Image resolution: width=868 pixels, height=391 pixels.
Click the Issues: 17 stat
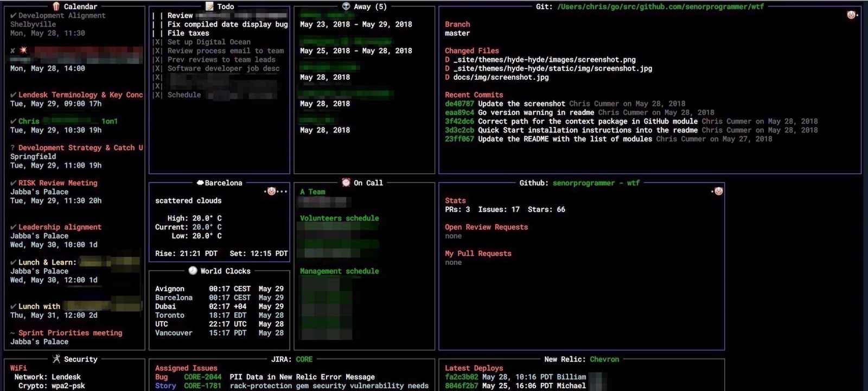(x=499, y=210)
